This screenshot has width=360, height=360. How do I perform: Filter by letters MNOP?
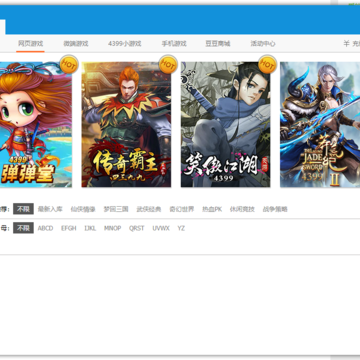click(x=113, y=228)
